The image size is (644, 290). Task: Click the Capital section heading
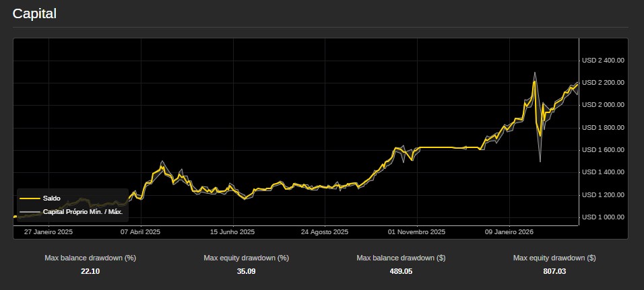34,13
